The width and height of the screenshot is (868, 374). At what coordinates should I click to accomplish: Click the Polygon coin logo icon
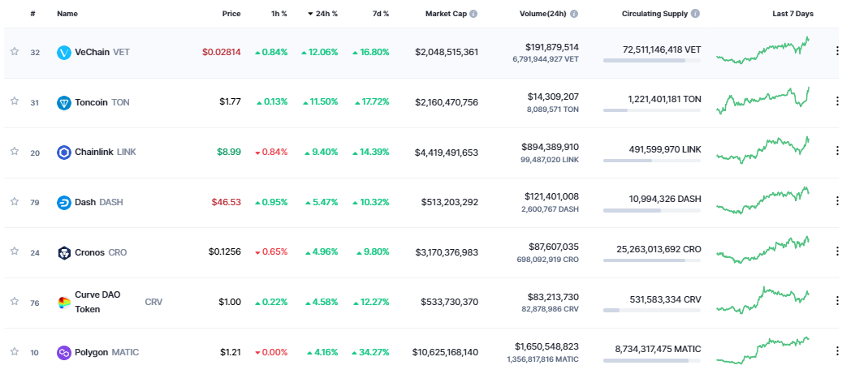click(x=64, y=352)
